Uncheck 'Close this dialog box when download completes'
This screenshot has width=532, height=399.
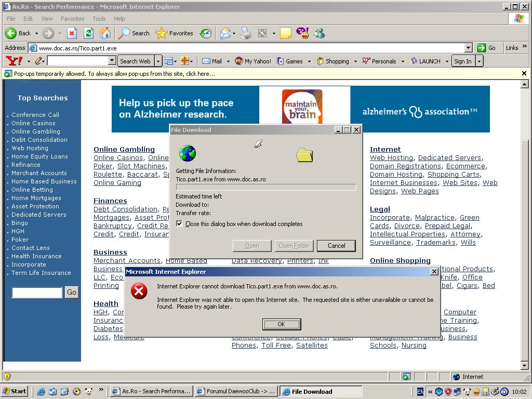point(179,224)
